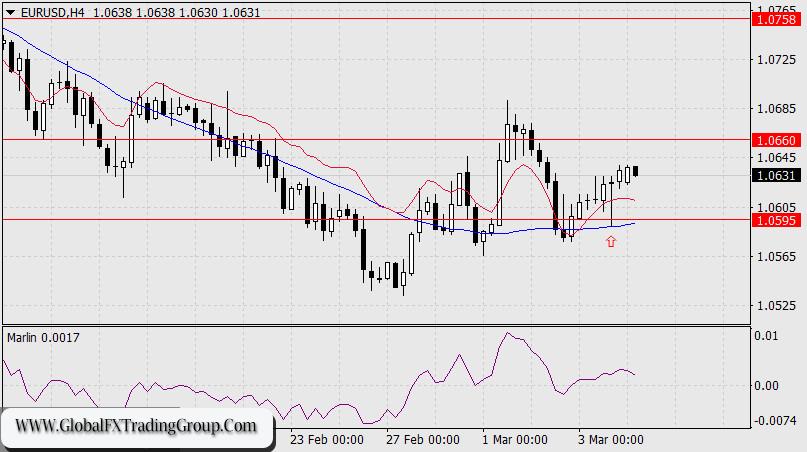The width and height of the screenshot is (807, 452).
Task: Select the 1.0685 price axis value
Action: coord(776,109)
